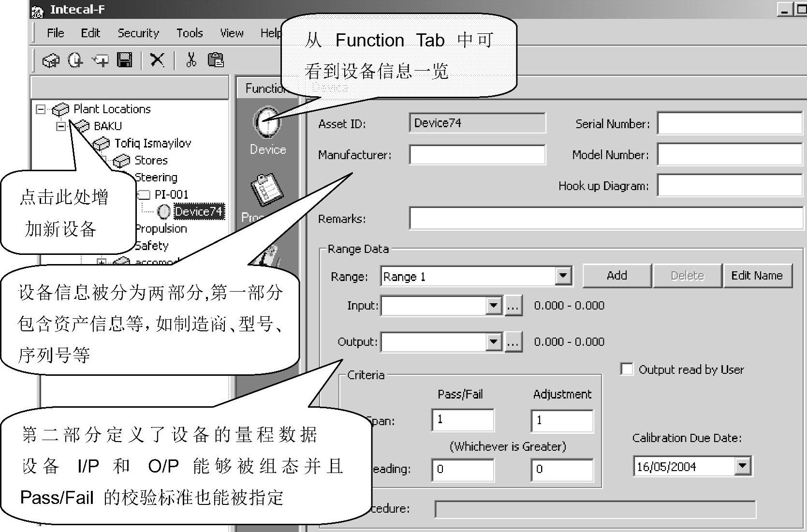Click the Cut scissors icon
This screenshot has height=532, width=807.
point(191,60)
